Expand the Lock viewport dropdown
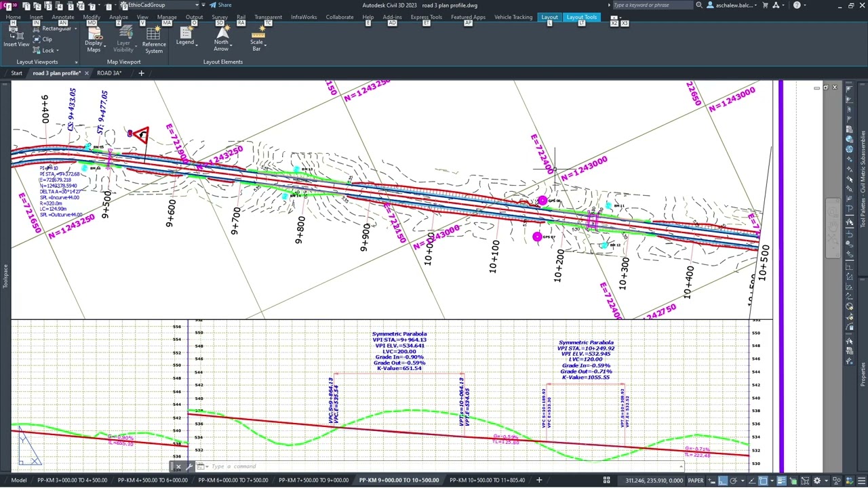The image size is (868, 488). click(x=58, y=51)
